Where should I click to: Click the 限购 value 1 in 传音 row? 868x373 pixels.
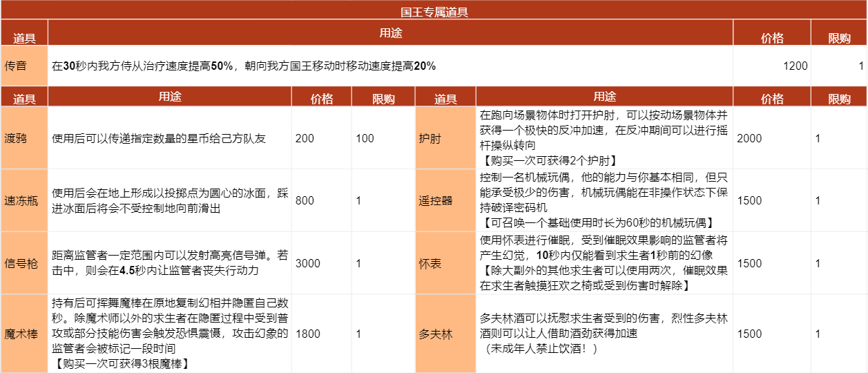(x=861, y=66)
